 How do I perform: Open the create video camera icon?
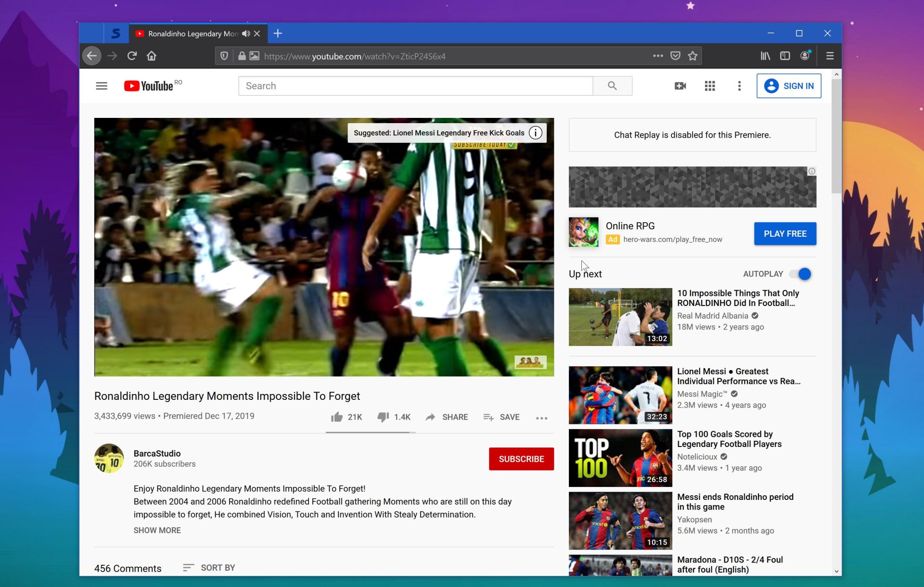(x=680, y=86)
